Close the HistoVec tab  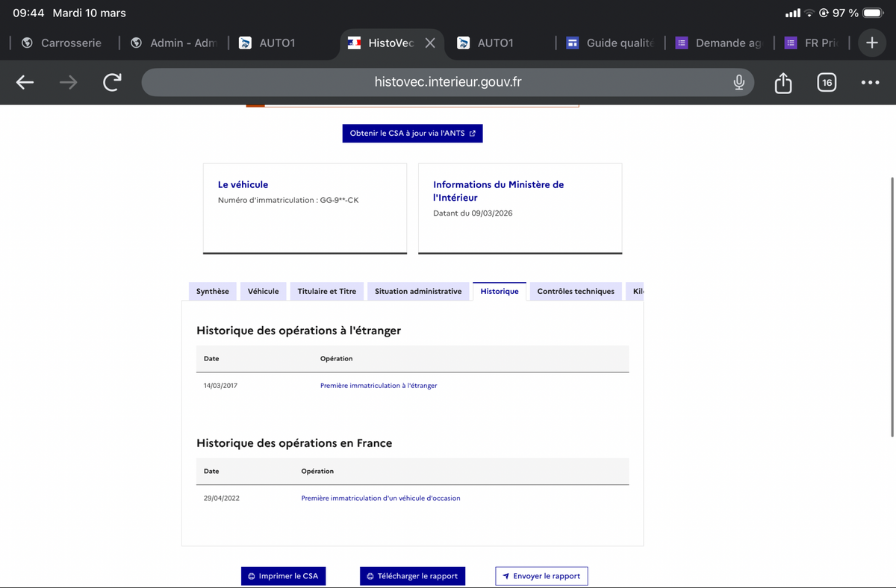point(430,43)
